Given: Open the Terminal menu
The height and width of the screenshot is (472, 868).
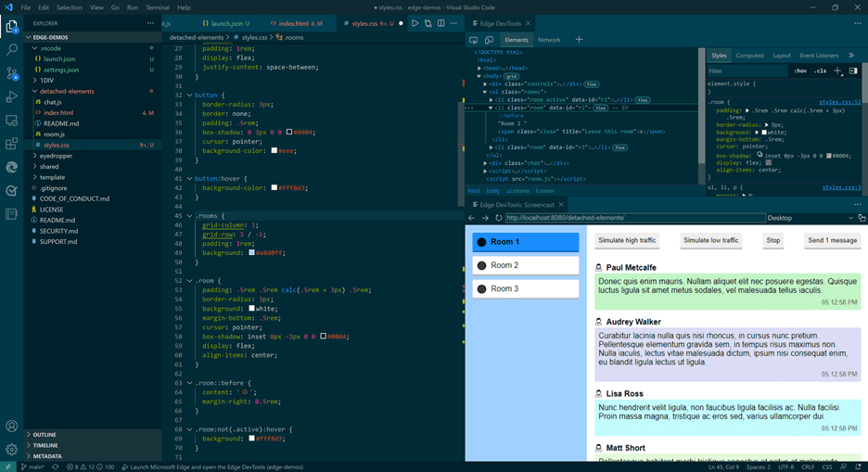Looking at the screenshot, I should click(x=158, y=7).
